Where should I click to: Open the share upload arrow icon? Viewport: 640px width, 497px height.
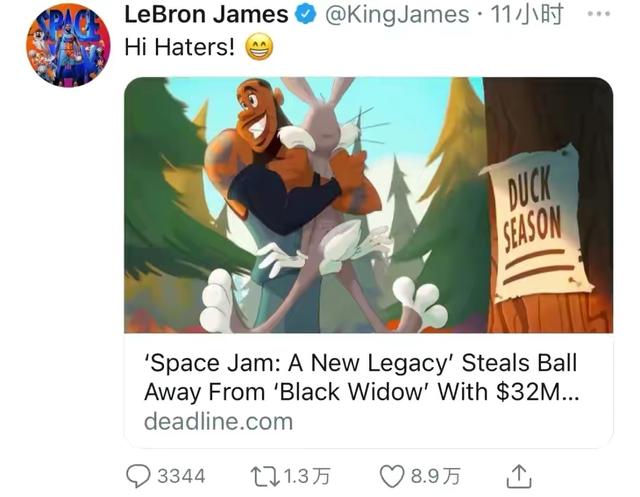click(519, 476)
